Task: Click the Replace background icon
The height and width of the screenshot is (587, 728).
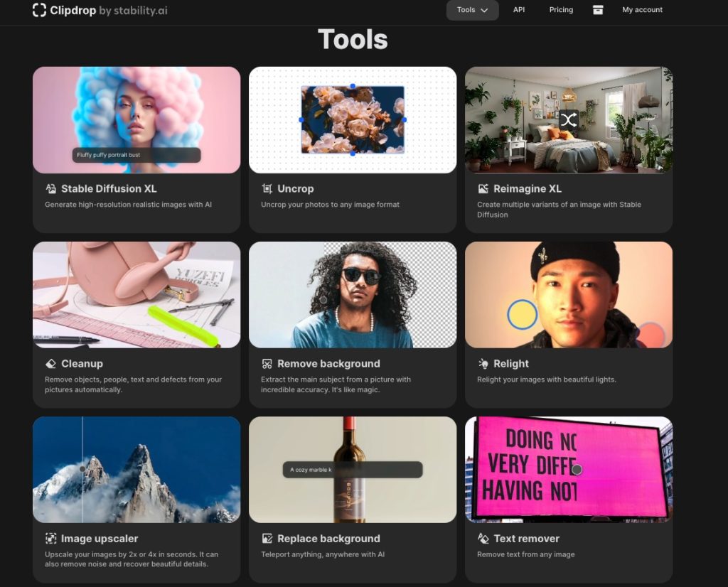Action: tap(267, 539)
